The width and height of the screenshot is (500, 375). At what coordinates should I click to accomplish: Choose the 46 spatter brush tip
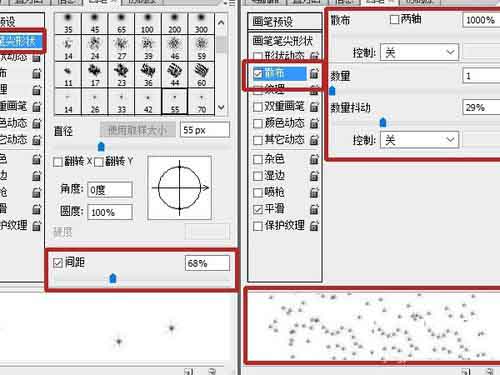175,48
